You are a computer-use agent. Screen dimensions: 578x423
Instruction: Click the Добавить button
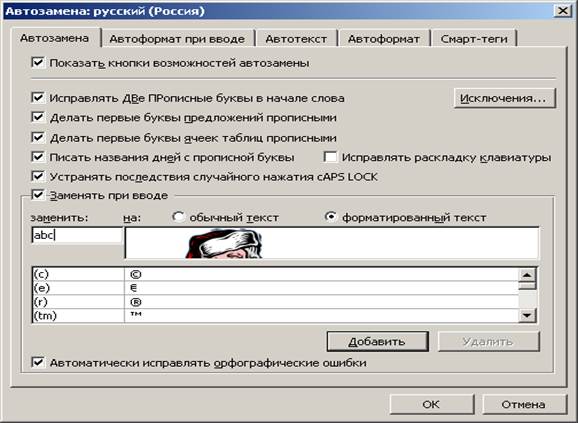click(x=377, y=342)
